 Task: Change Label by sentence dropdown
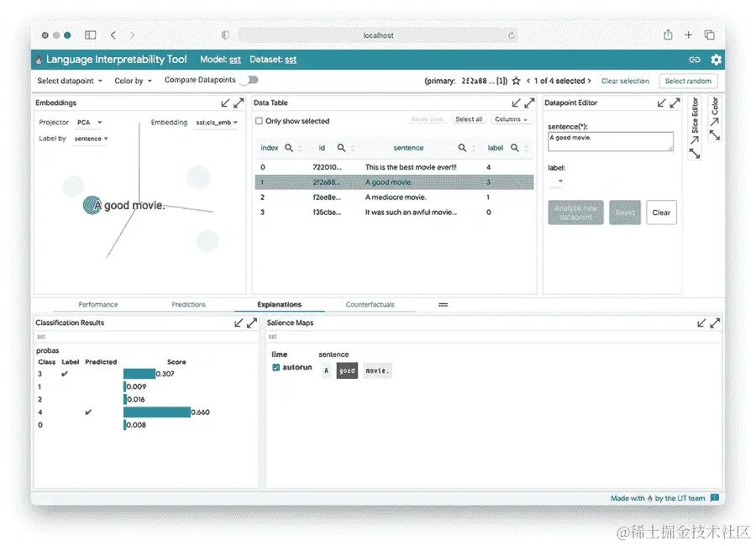[91, 139]
